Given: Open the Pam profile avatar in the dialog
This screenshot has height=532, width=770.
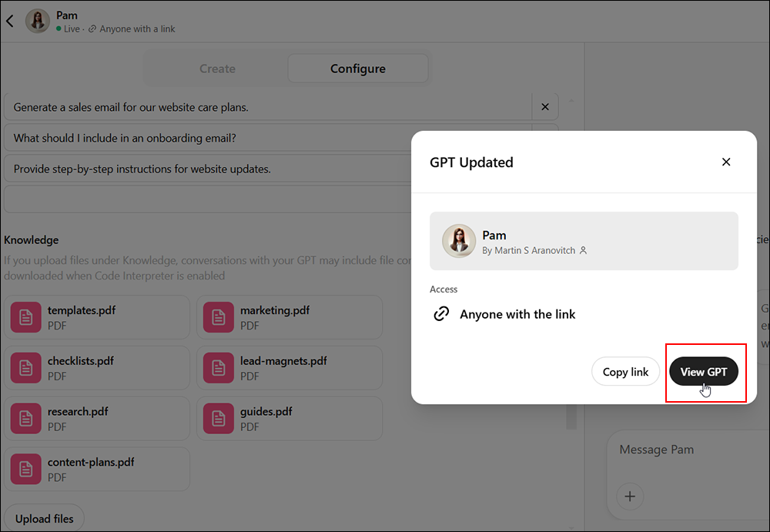Looking at the screenshot, I should coord(459,240).
